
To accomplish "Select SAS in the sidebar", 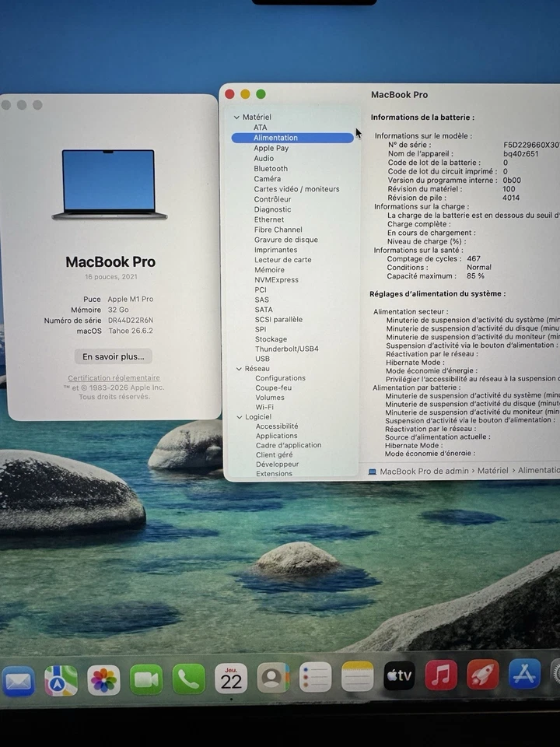I will [x=262, y=300].
